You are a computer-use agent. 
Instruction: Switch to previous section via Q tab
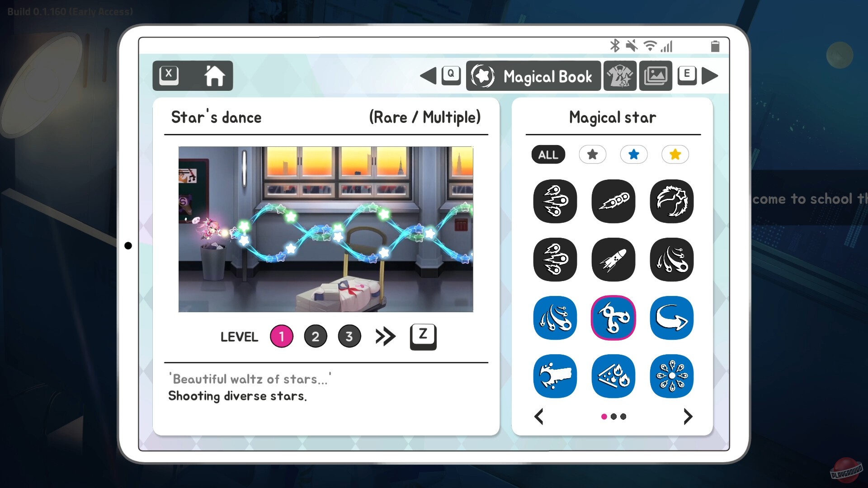pos(451,75)
